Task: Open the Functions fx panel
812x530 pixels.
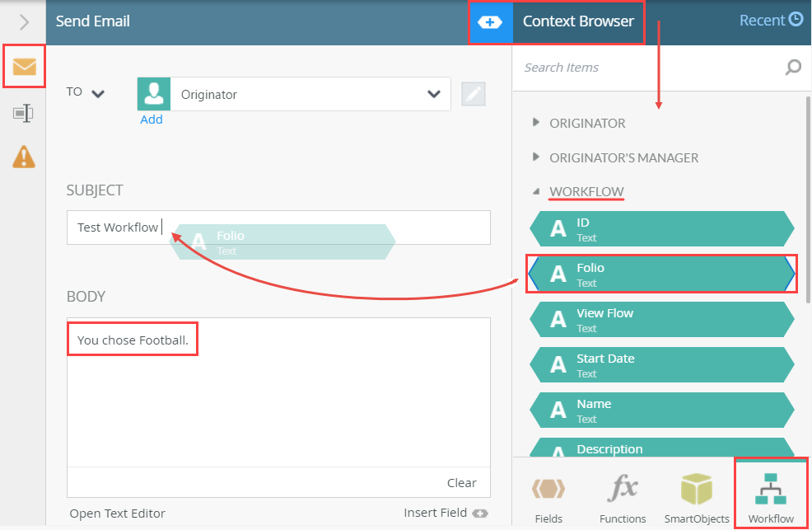Action: pyautogui.click(x=622, y=494)
